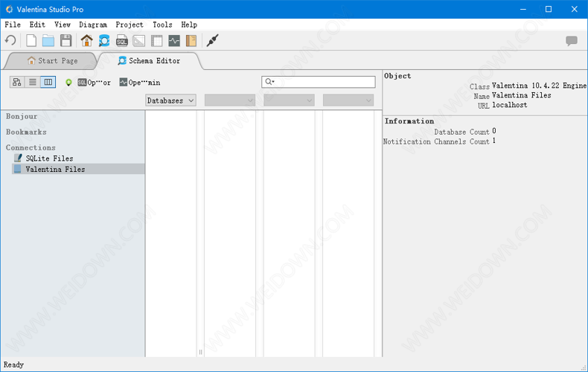
Task: Open the third disabled column dropdown
Action: (289, 100)
